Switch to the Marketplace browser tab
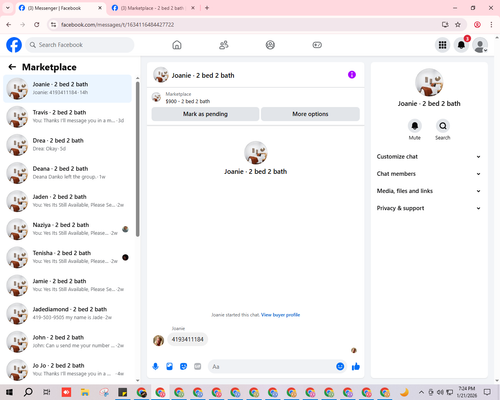 point(153,8)
